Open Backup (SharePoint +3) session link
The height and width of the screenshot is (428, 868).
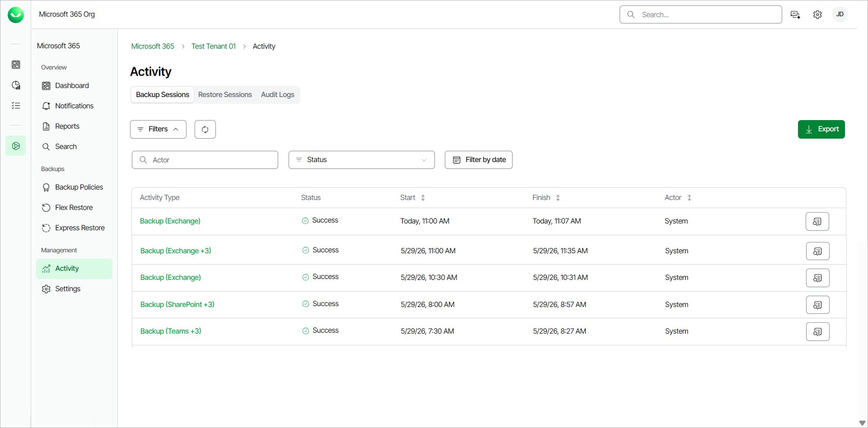tap(177, 305)
